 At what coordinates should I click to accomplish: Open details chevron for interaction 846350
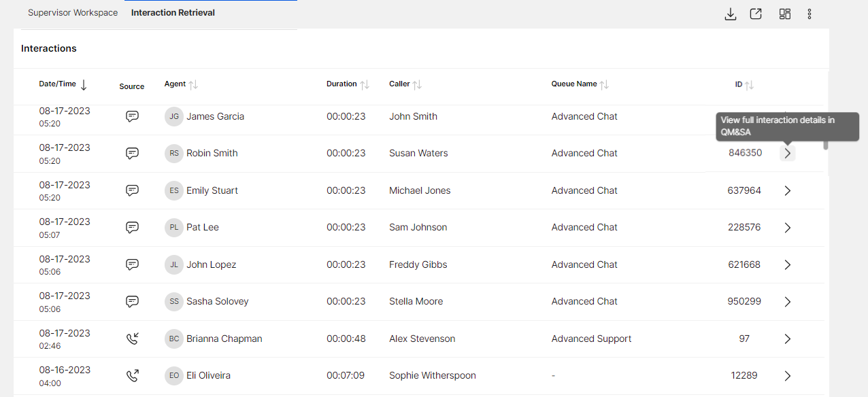pos(788,153)
